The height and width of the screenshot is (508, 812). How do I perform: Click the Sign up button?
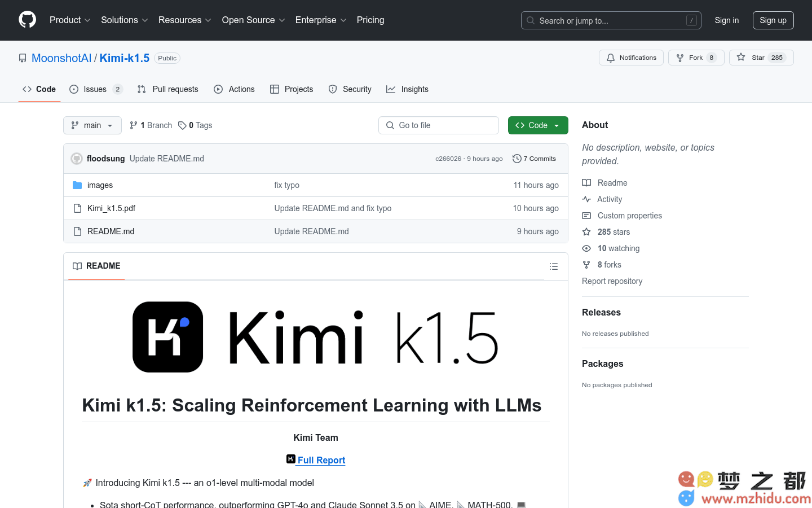(773, 20)
